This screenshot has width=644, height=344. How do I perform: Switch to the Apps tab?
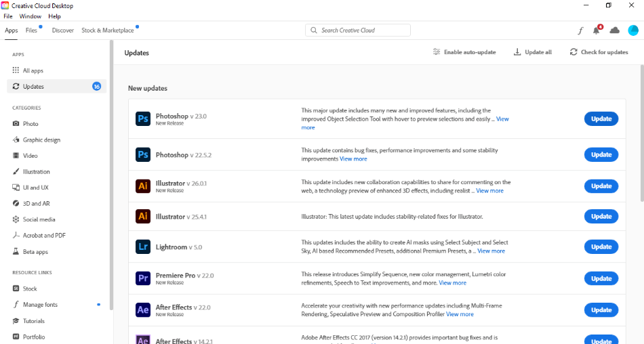point(11,30)
